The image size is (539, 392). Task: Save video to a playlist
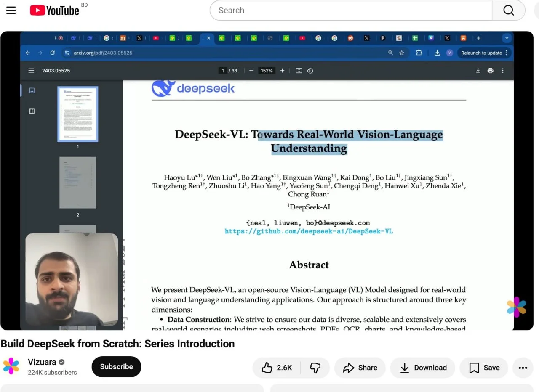pos(484,368)
